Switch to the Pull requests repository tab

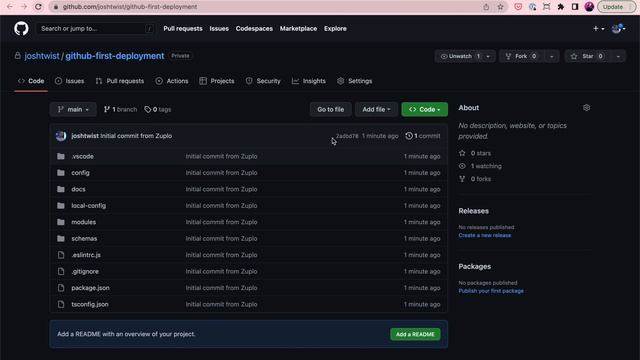[120, 81]
